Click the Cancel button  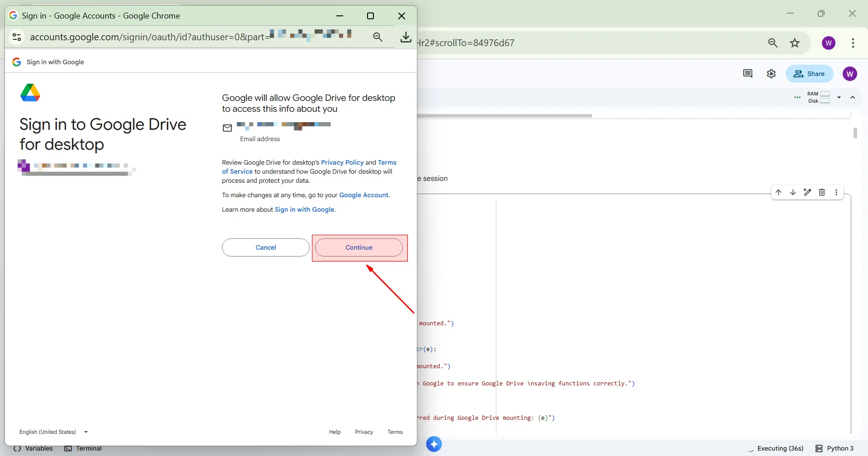266,247
